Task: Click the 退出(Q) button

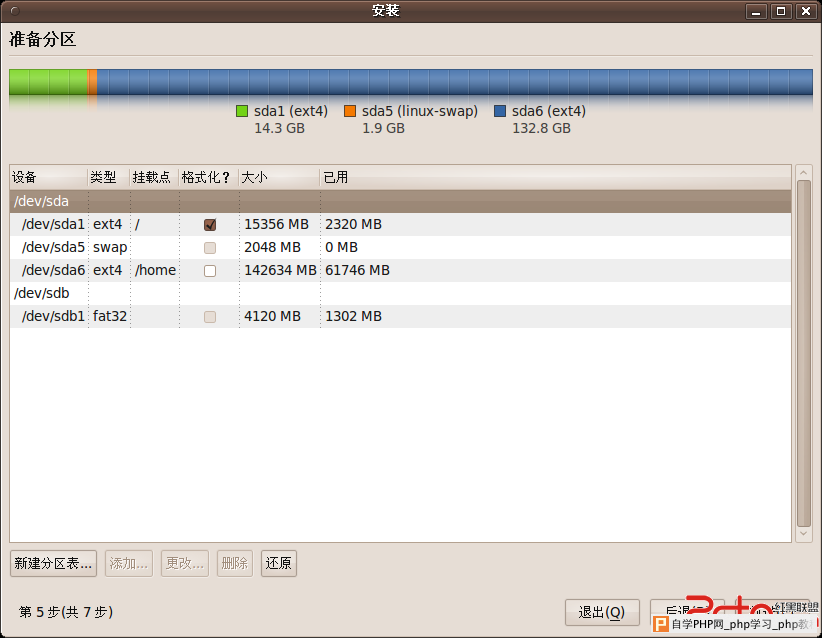Action: coord(602,612)
